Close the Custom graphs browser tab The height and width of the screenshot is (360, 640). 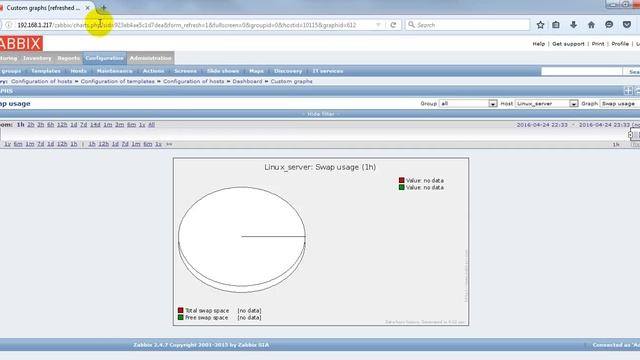(87, 8)
